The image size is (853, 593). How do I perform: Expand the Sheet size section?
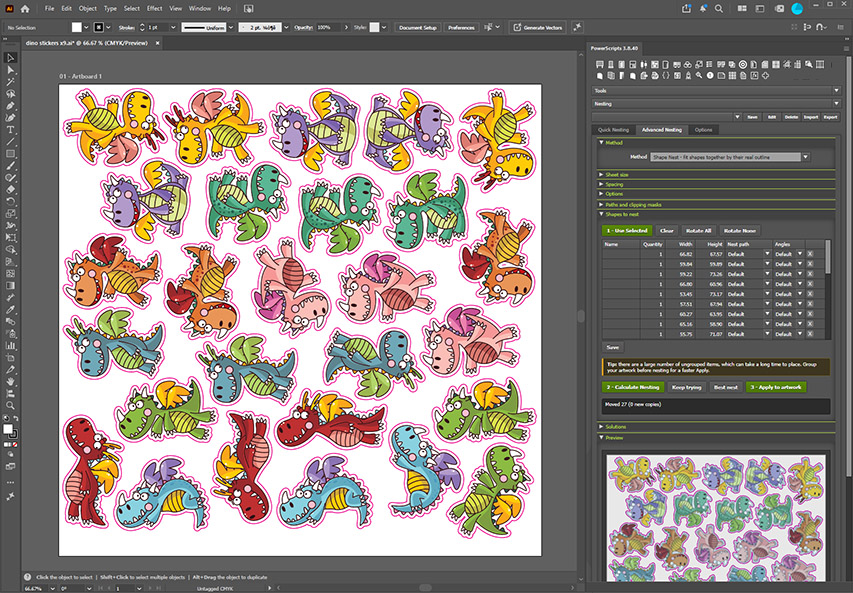(x=601, y=175)
